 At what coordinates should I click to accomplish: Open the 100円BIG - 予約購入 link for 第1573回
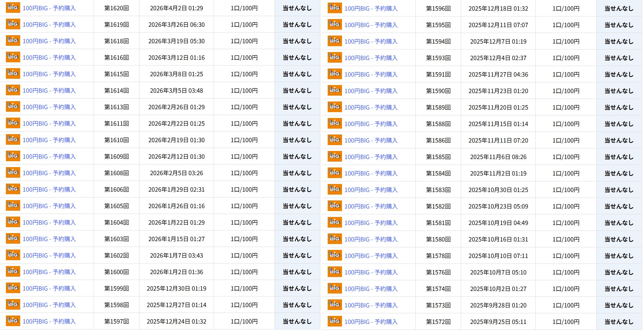click(371, 305)
